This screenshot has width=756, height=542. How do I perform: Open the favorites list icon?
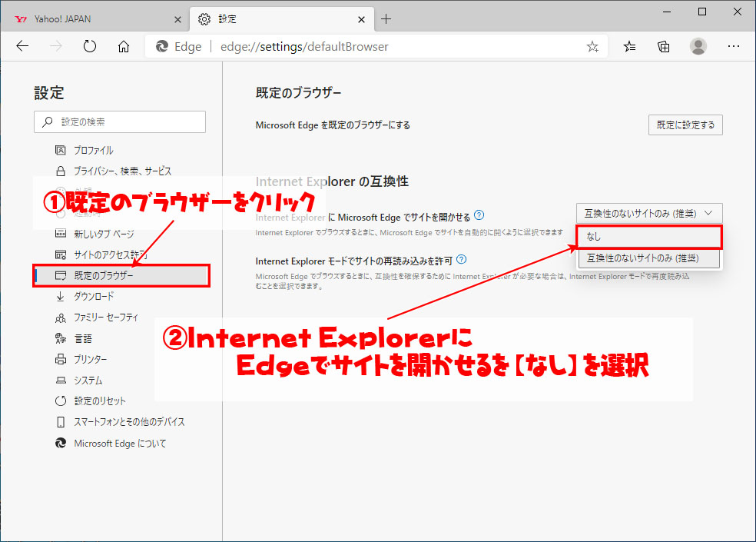click(629, 46)
